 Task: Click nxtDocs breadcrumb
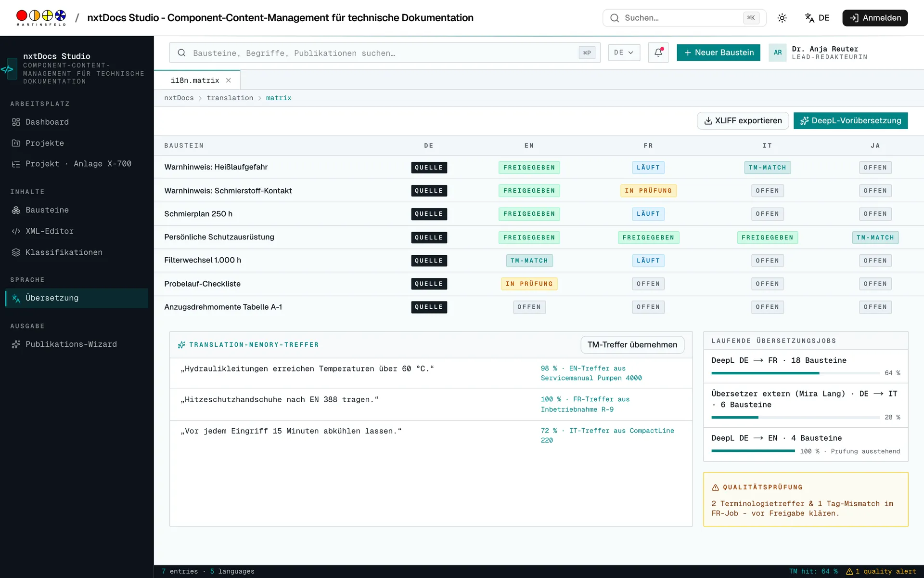click(179, 98)
